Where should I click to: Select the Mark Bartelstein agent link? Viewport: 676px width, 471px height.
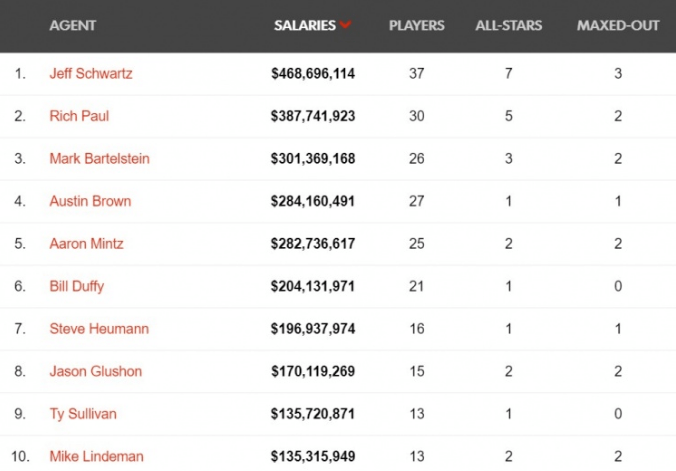100,158
